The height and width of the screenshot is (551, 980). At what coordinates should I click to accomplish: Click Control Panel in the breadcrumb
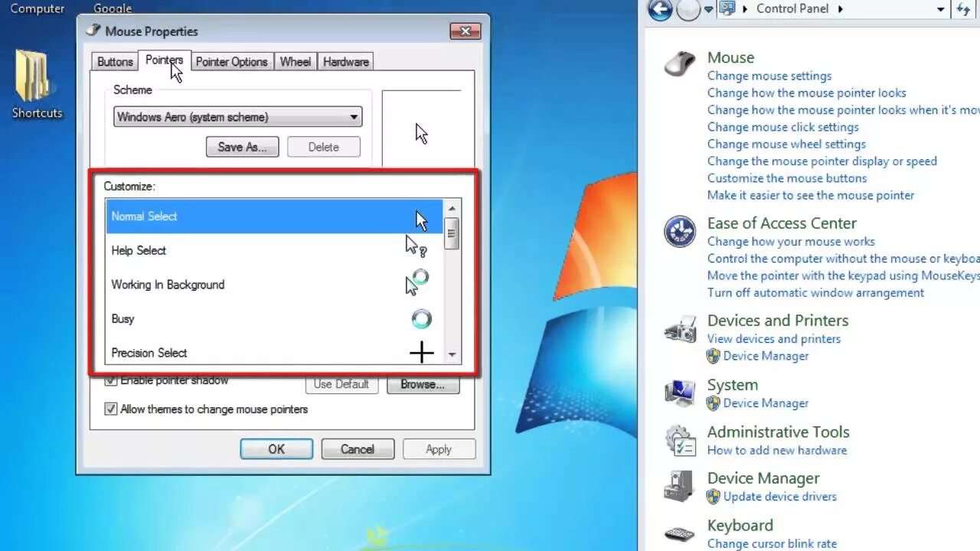click(x=792, y=8)
